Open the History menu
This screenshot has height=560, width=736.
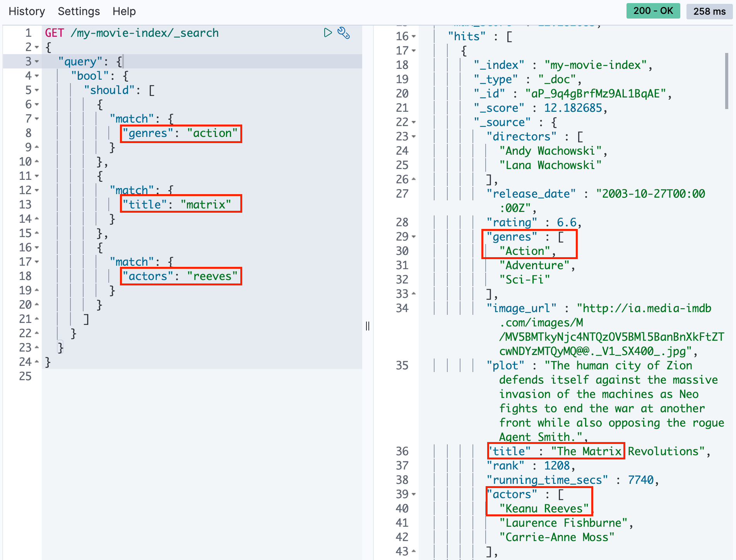27,11
